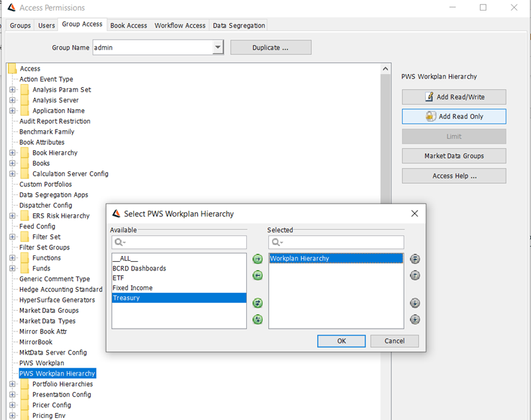Screen dimensions: 531x420
Task: Expand the Functions node
Action: pos(13,258)
